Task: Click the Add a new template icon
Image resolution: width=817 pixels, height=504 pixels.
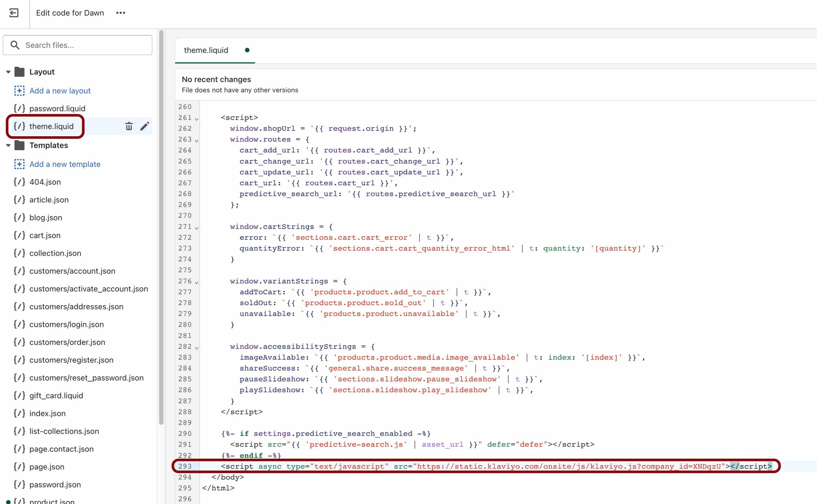Action: (x=19, y=164)
